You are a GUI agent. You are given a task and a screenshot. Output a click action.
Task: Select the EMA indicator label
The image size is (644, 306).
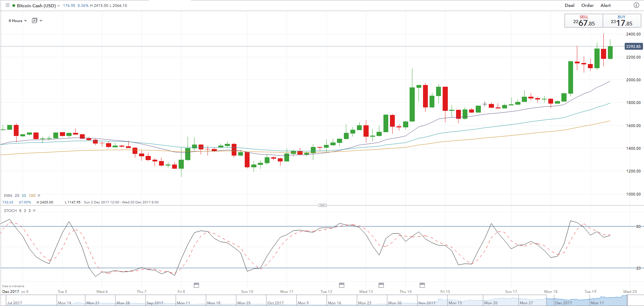[8, 196]
